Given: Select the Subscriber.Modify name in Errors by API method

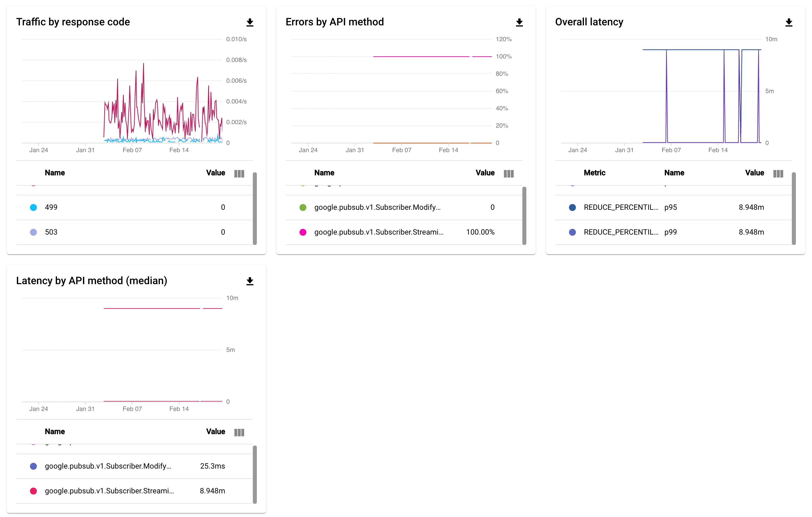Looking at the screenshot, I should click(x=377, y=207).
